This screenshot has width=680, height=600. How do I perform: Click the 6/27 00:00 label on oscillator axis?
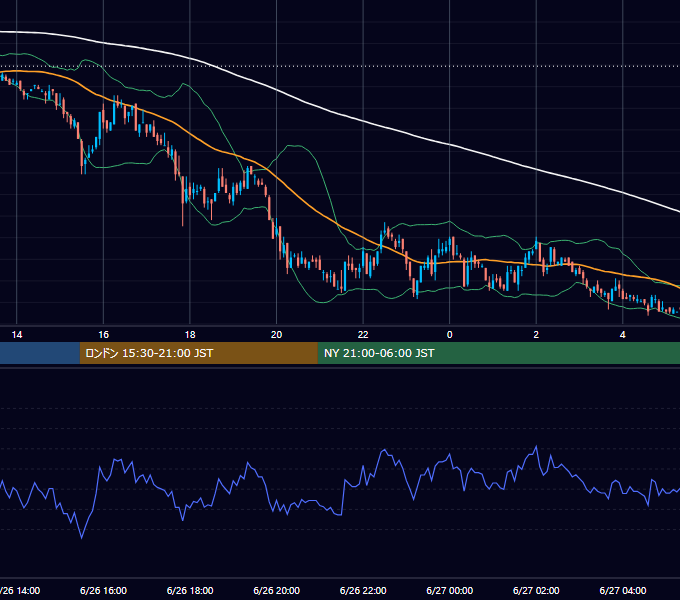click(x=449, y=590)
